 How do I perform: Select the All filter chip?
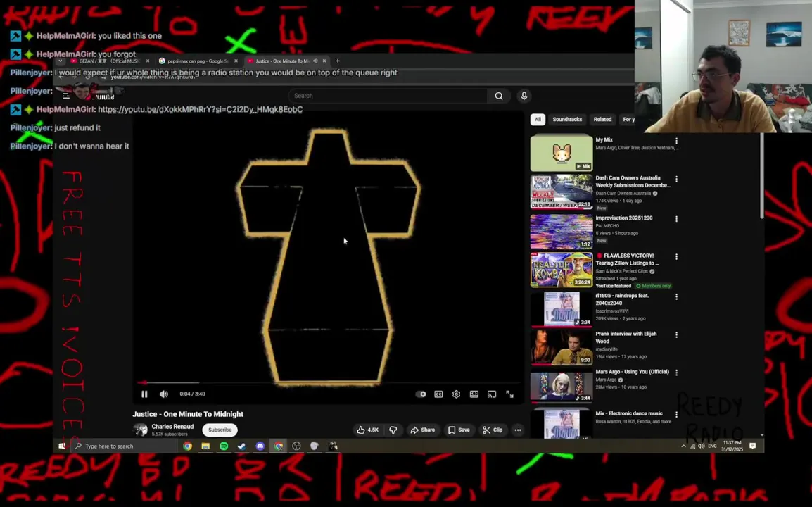pos(538,119)
